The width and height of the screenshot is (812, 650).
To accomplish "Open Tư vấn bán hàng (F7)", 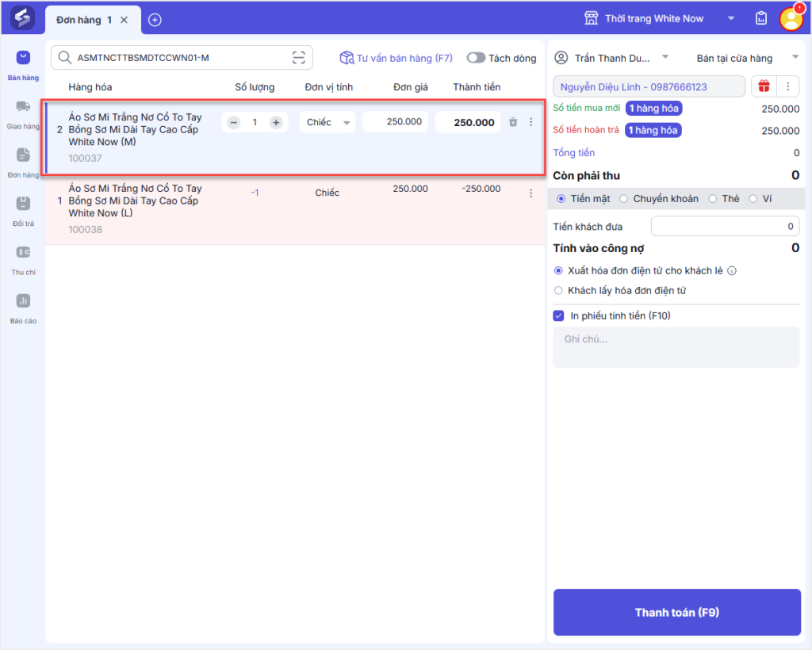I will coord(396,58).
